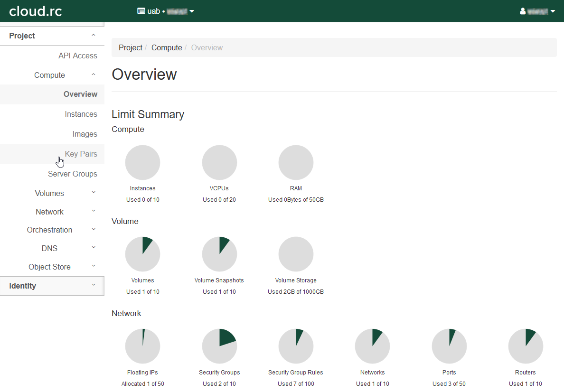
Task: Expand the Volumes sidebar menu
Action: point(50,194)
